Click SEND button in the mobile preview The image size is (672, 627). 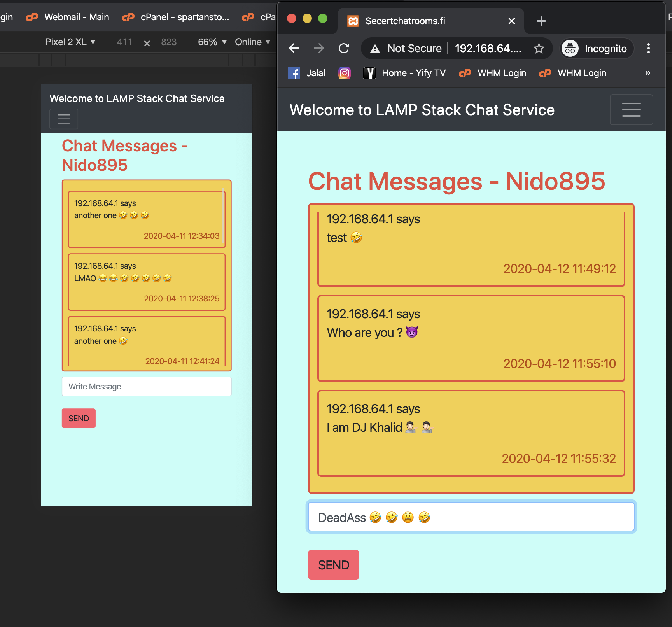coord(79,419)
